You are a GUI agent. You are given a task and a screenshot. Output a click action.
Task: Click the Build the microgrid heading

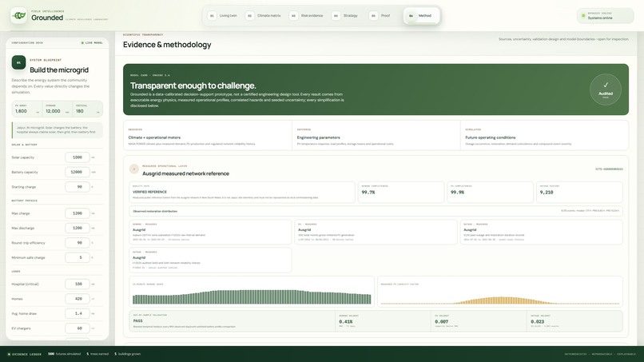(59, 70)
